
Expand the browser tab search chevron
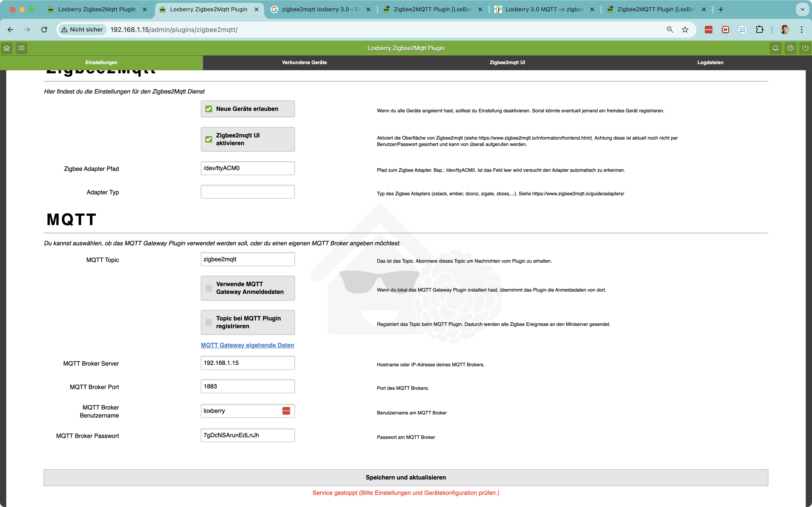802,9
